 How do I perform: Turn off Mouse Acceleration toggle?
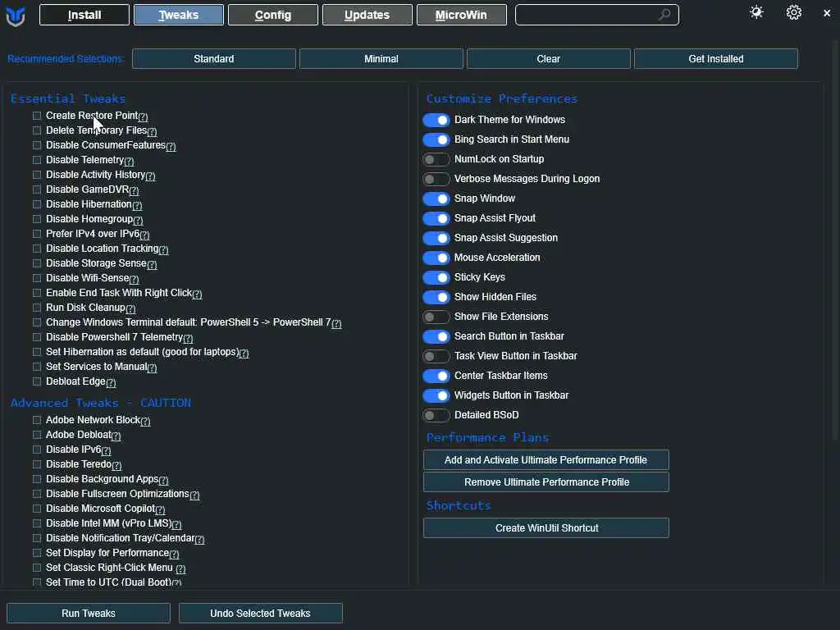pyautogui.click(x=436, y=258)
